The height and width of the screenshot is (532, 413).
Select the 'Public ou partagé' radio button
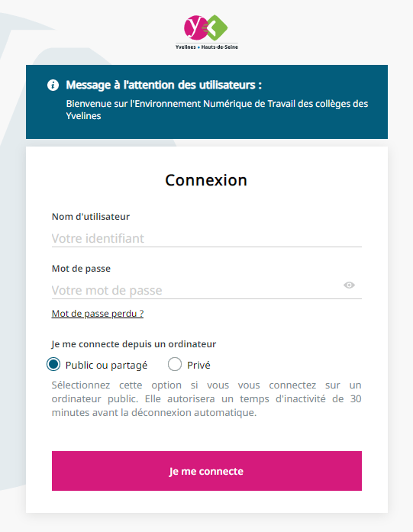pyautogui.click(x=53, y=364)
